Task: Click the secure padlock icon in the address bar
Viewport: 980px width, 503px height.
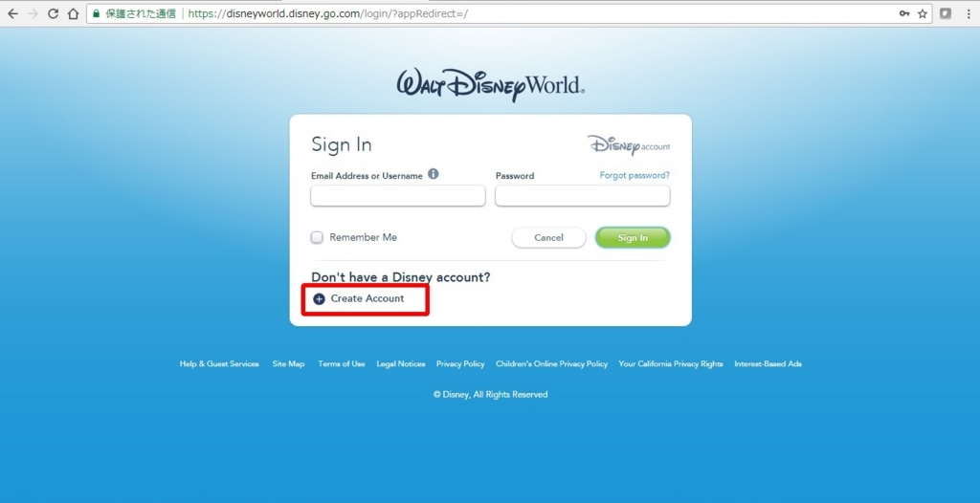Action: click(96, 13)
